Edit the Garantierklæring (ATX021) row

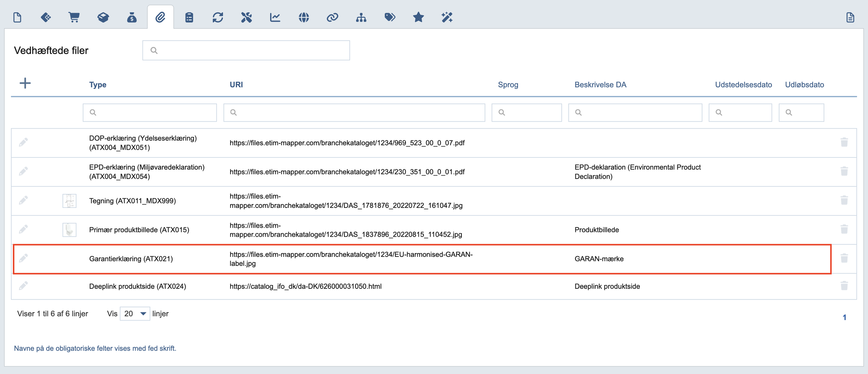click(23, 258)
